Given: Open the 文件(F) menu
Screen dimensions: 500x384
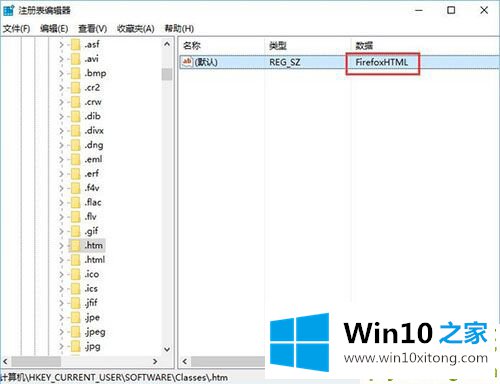Looking at the screenshot, I should point(16,29).
